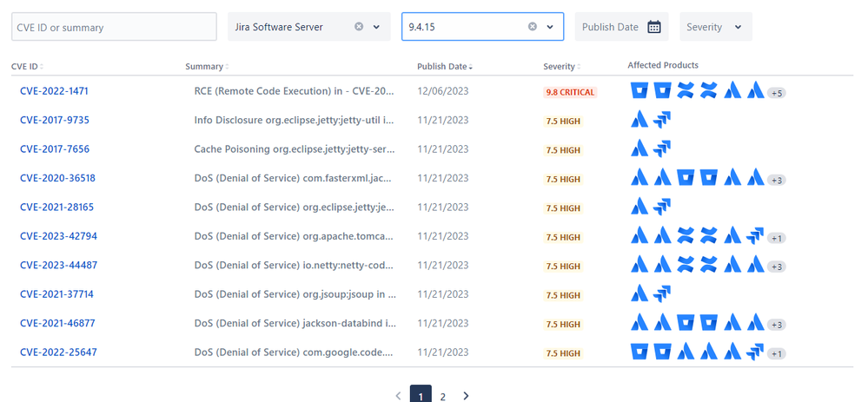Click 7.5 HIGH badge for CVE-2022-25647
868x402 pixels.
(563, 353)
